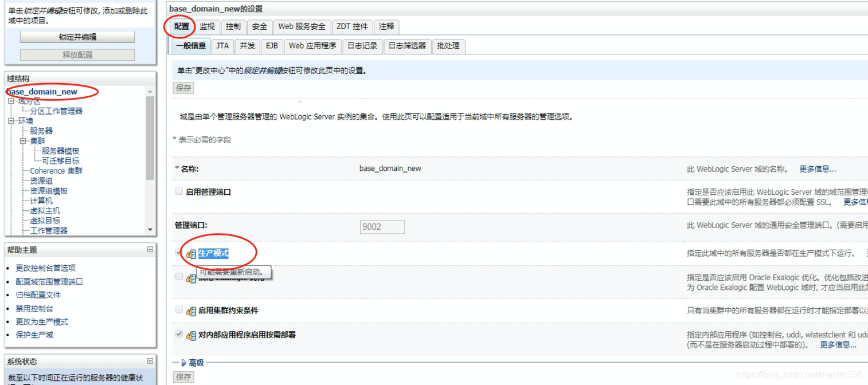Image resolution: width=868 pixels, height=385 pixels.
Task: Select base_domain_new in the domain structure tree
Action: (42, 92)
